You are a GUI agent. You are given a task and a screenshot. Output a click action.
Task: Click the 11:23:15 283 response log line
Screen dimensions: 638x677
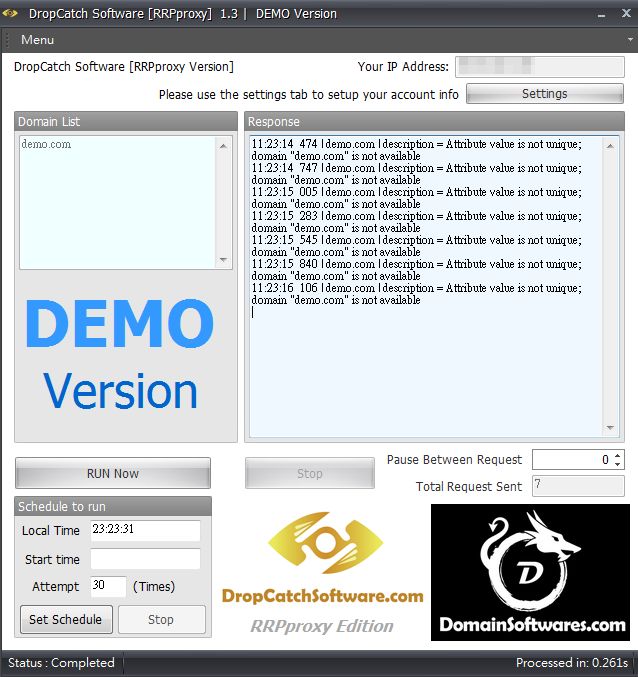(x=417, y=221)
